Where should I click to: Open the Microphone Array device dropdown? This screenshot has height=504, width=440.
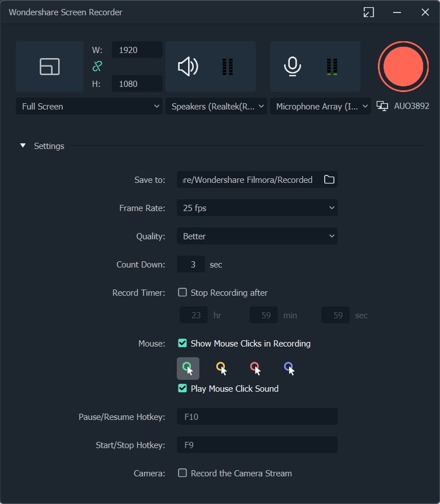pyautogui.click(x=320, y=106)
